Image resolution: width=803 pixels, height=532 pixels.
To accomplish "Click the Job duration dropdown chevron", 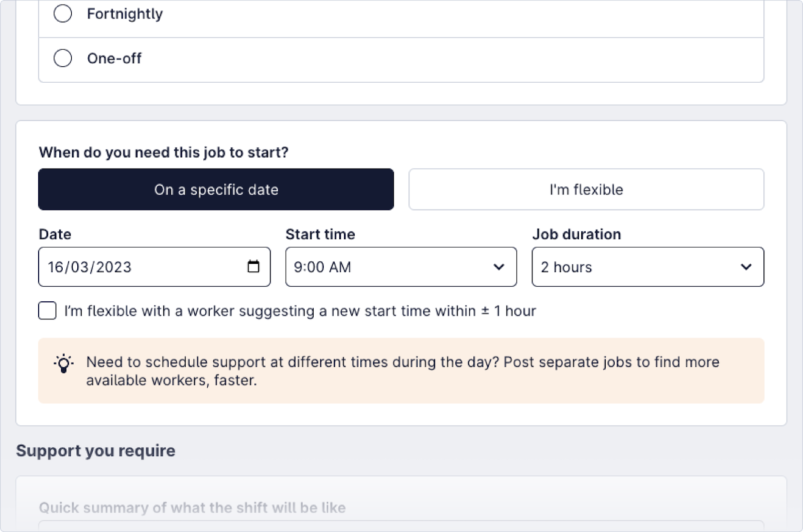I will [x=746, y=267].
